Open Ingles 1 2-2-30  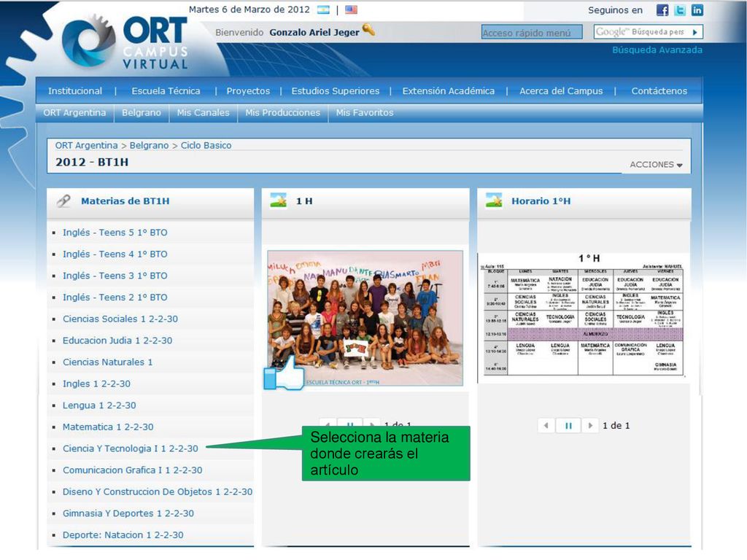pos(96,384)
